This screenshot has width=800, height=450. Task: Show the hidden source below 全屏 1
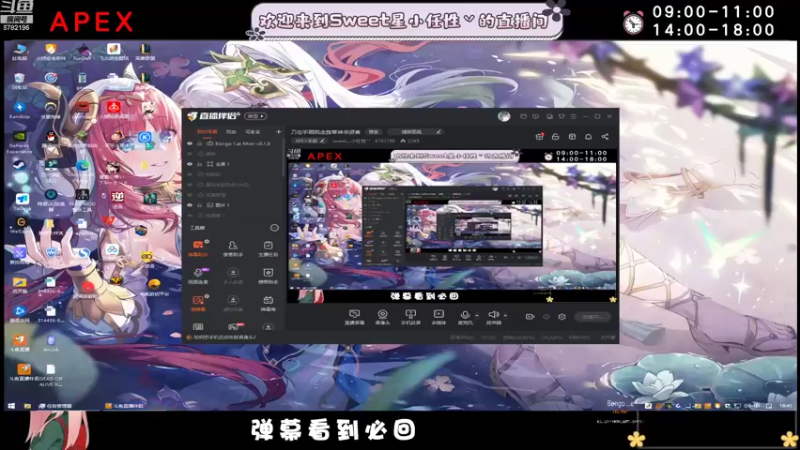tap(190, 174)
